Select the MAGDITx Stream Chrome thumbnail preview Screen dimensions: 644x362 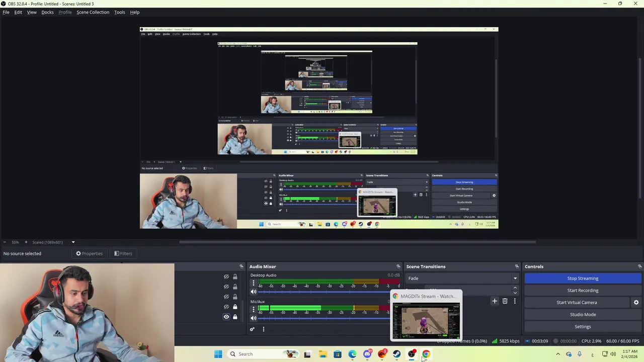tap(426, 316)
